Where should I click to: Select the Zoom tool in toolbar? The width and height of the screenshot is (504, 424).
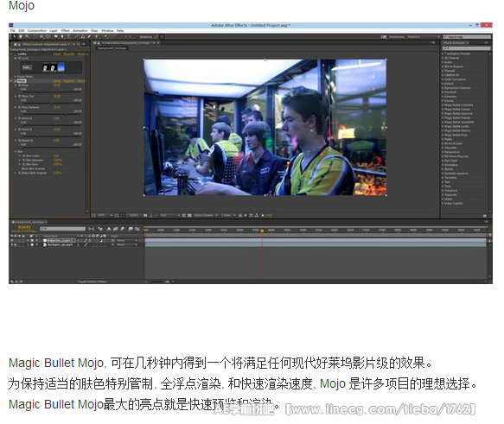click(27, 37)
